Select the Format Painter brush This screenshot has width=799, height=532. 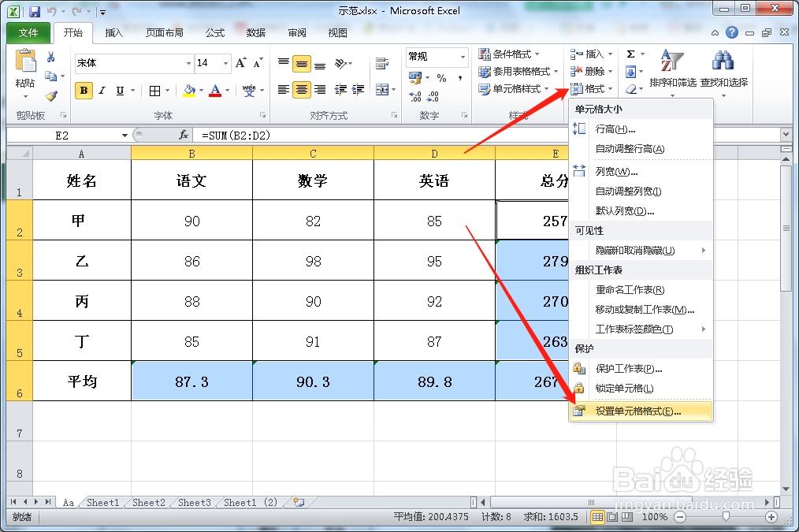pos(51,95)
